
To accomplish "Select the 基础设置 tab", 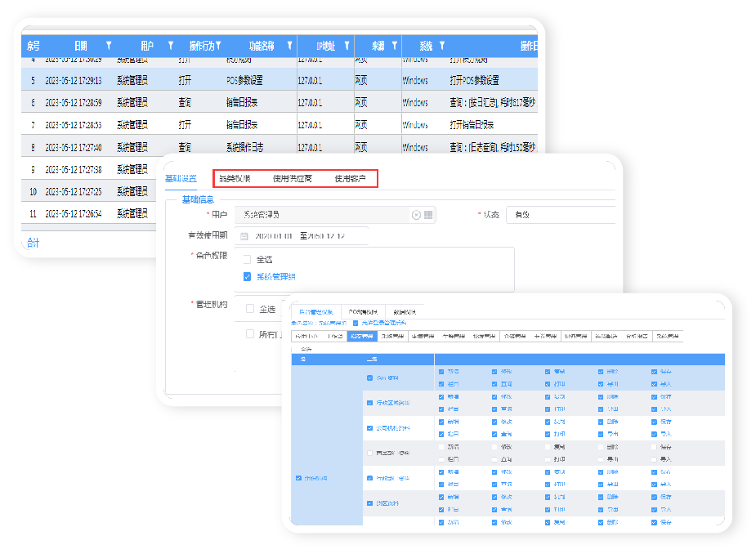I will click(x=181, y=178).
